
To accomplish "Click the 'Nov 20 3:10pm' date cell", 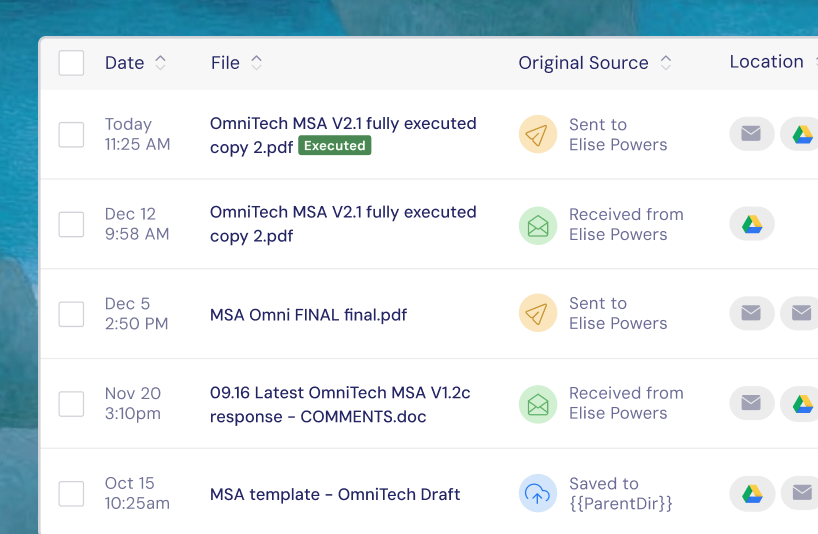I will coord(133,403).
